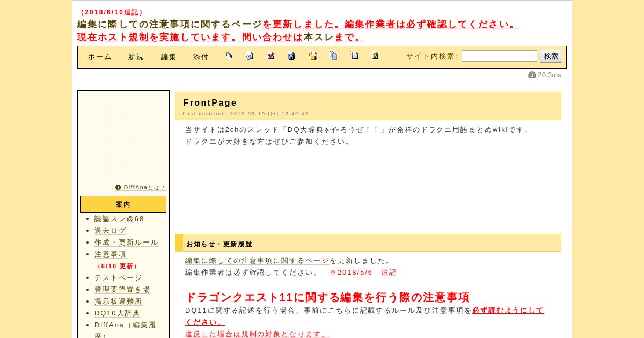The width and height of the screenshot is (644, 338).
Task: Open the 添付 attachment menu item
Action: tap(201, 57)
